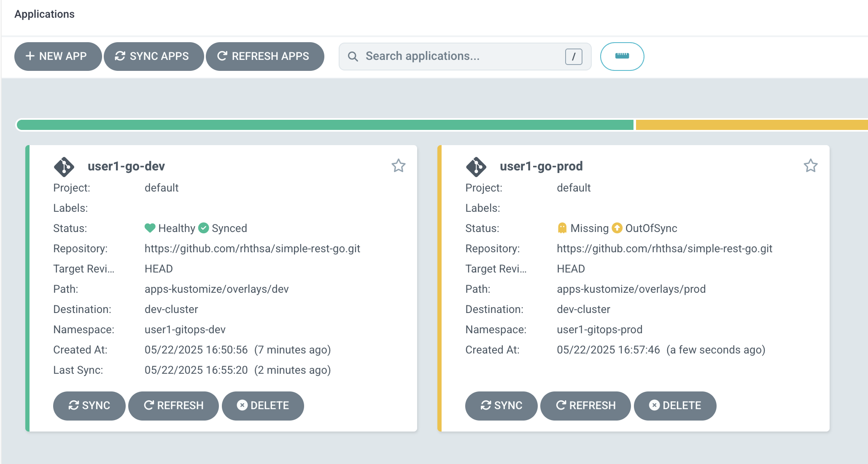
Task: Click the NEW APP button
Action: (x=58, y=56)
